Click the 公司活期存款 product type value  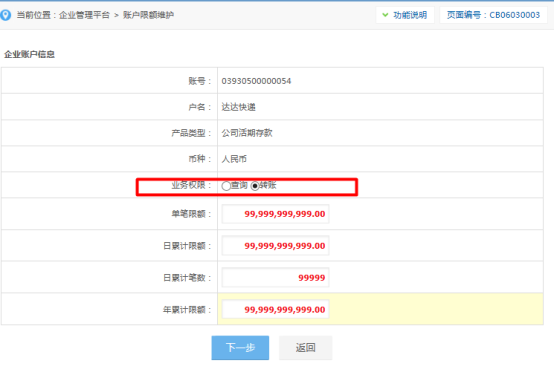247,133
